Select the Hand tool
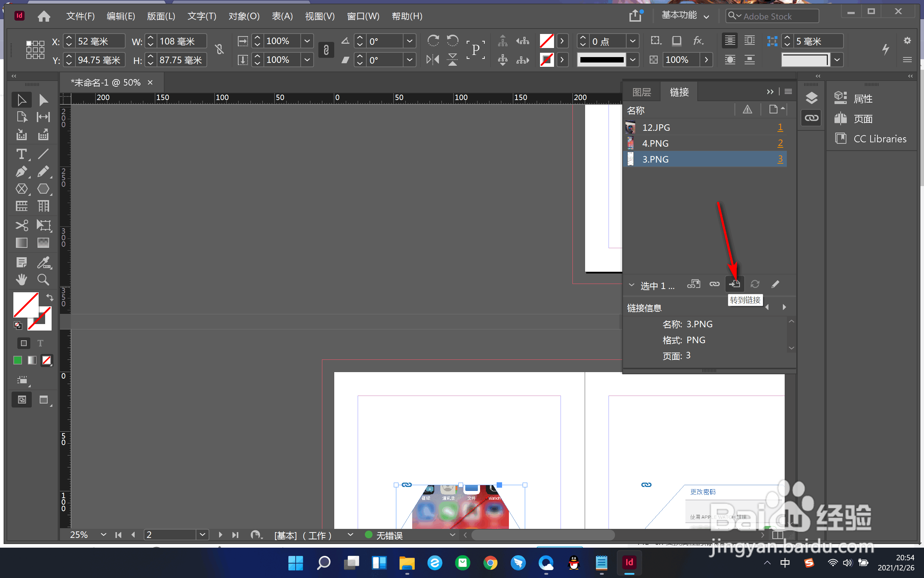 pos(21,280)
